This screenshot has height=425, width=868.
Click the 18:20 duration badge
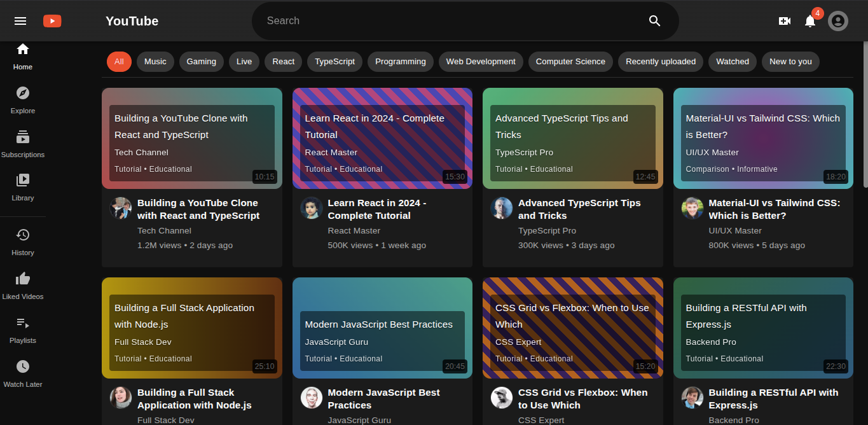(836, 177)
